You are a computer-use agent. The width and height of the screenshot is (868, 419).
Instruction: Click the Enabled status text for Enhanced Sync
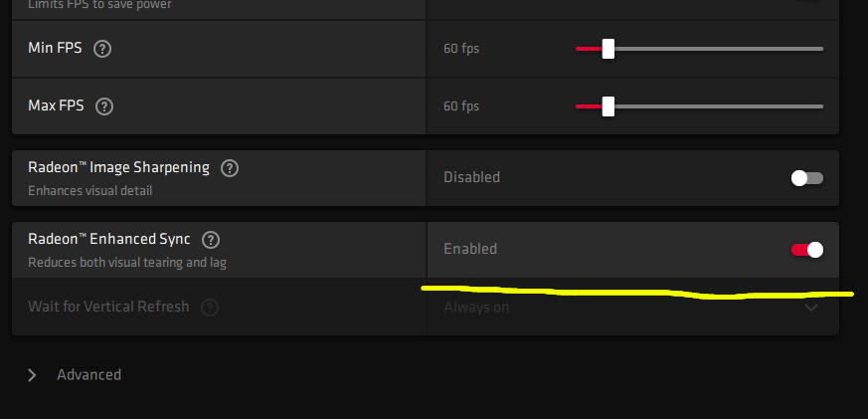coord(469,249)
